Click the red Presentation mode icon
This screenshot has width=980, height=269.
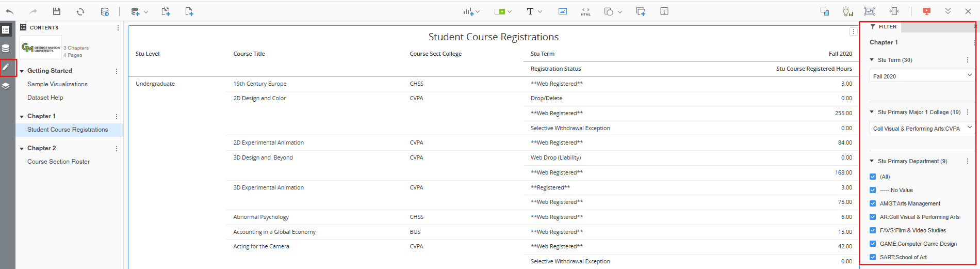coord(926,11)
